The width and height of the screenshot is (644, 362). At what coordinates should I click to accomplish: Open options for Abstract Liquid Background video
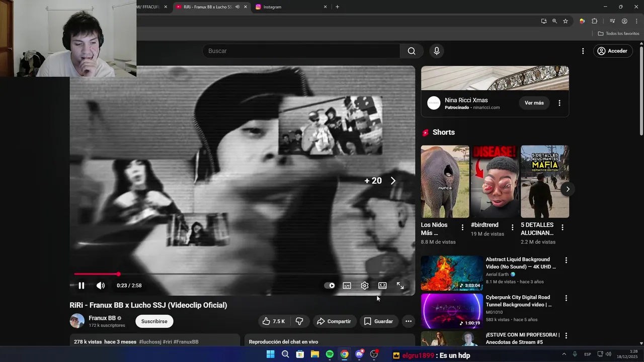click(566, 260)
